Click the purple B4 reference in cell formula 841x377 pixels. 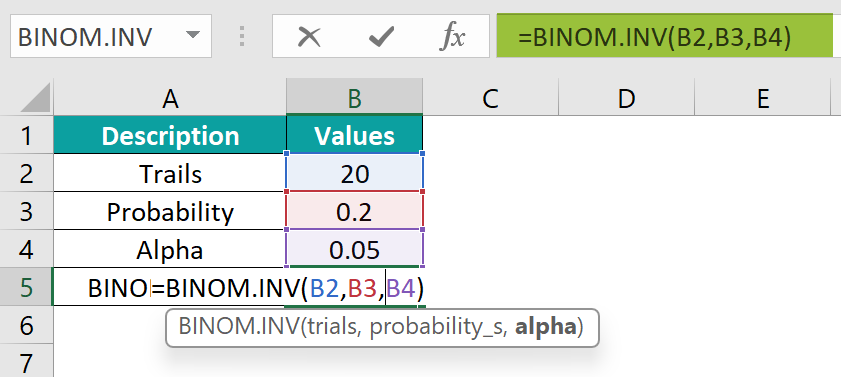[401, 289]
